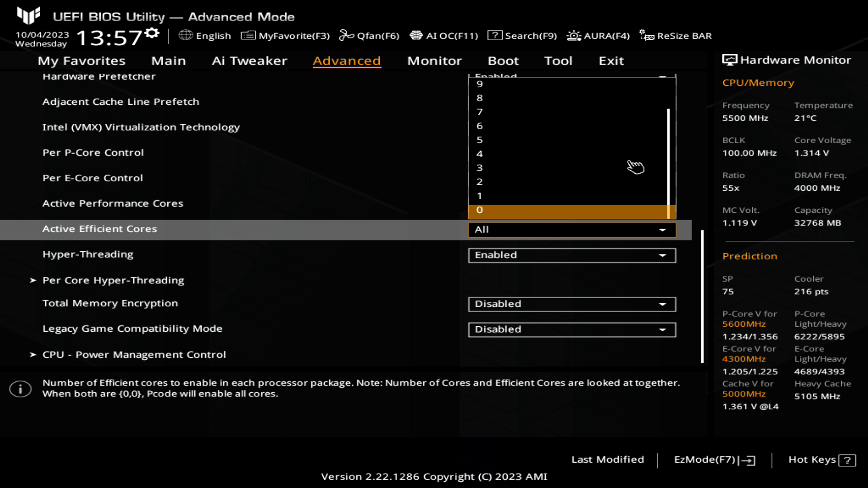The width and height of the screenshot is (868, 488).
Task: Select 4 efficient cores
Action: [x=568, y=154]
